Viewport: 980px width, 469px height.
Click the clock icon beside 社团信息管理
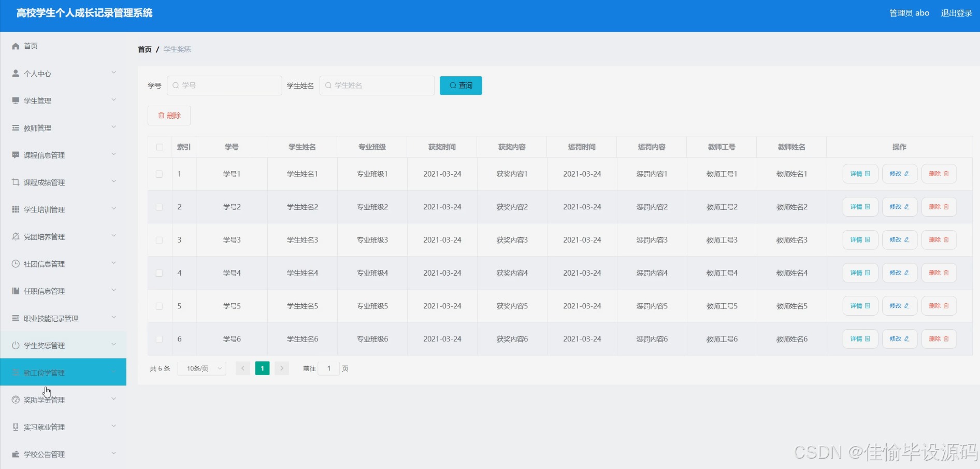click(16, 264)
